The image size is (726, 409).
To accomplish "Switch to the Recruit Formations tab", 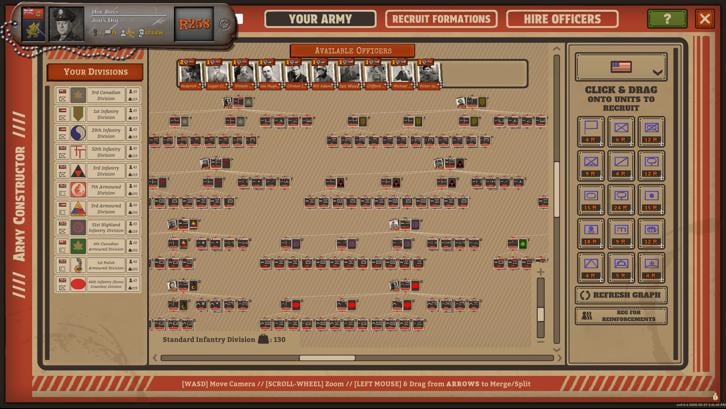I will pyautogui.click(x=441, y=19).
